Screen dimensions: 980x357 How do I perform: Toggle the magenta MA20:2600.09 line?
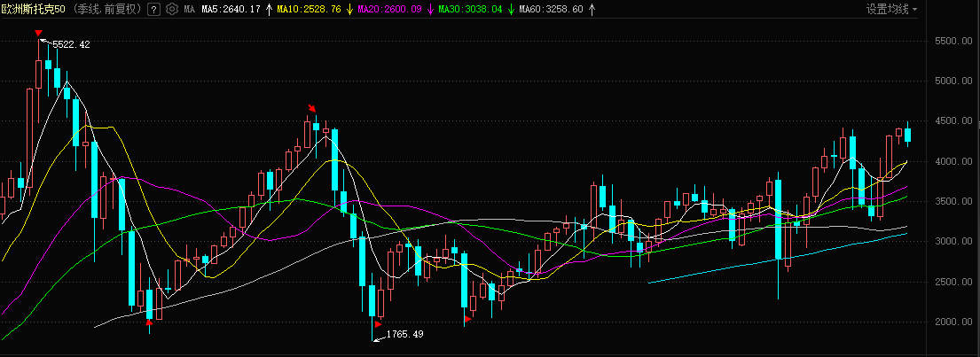[x=390, y=9]
